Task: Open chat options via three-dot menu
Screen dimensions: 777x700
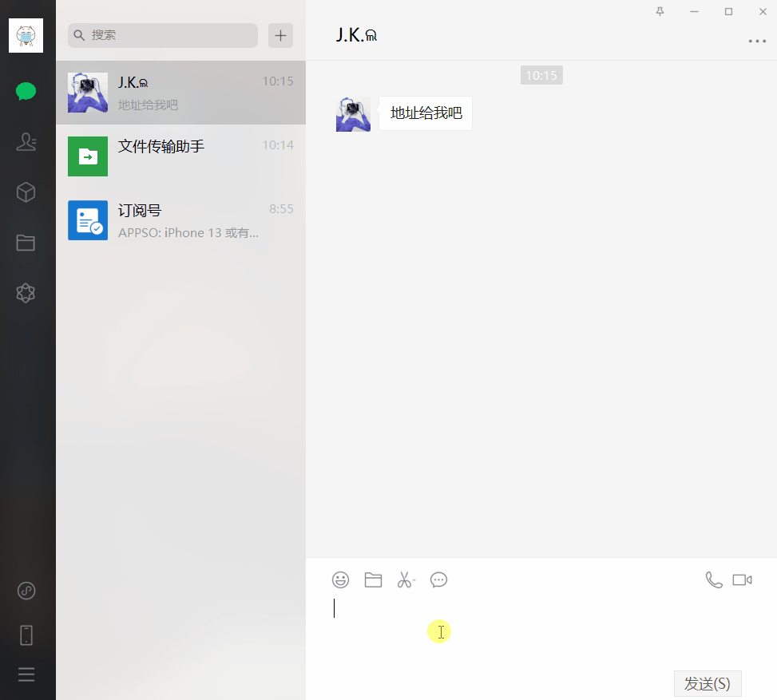Action: click(756, 41)
